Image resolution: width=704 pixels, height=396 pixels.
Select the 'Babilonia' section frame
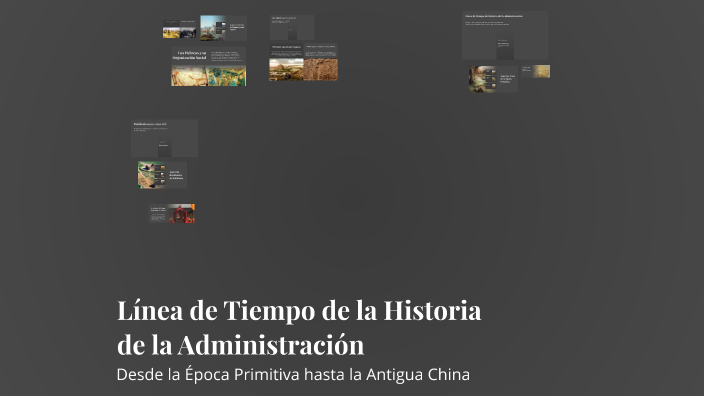point(164,138)
